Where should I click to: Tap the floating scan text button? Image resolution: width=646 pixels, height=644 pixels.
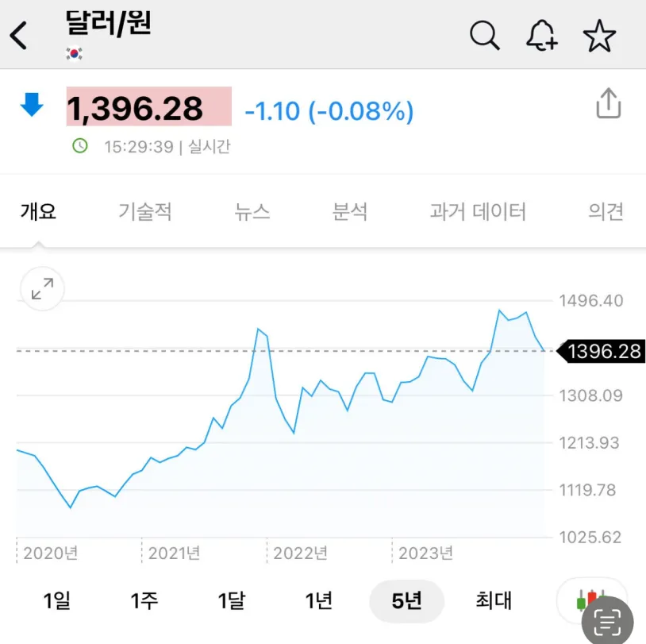[x=607, y=621]
